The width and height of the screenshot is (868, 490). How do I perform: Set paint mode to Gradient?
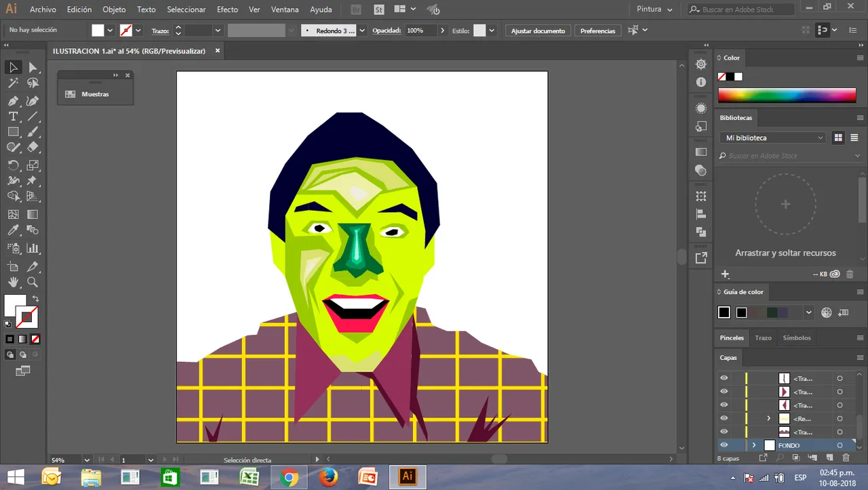pos(22,339)
